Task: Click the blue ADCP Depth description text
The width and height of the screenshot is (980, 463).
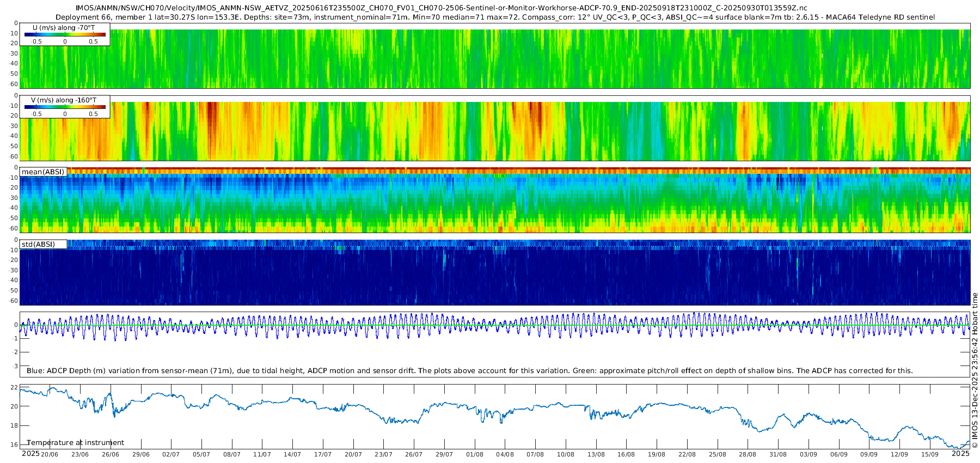Action: pyautogui.click(x=469, y=371)
